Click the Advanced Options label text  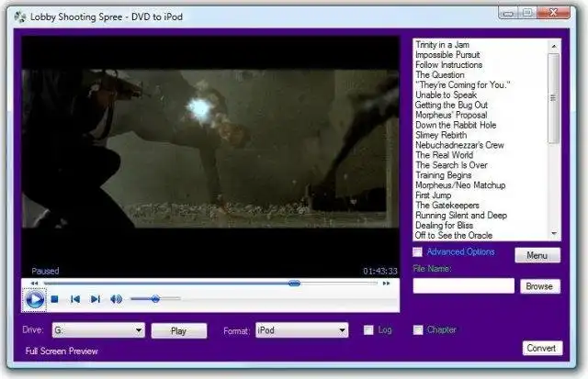(x=461, y=252)
